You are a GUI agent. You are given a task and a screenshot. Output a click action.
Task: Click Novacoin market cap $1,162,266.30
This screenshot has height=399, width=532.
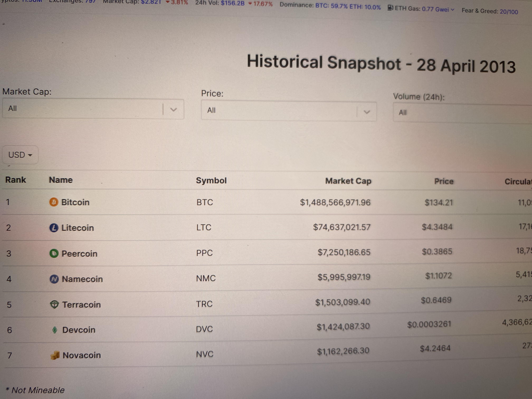[x=343, y=351]
